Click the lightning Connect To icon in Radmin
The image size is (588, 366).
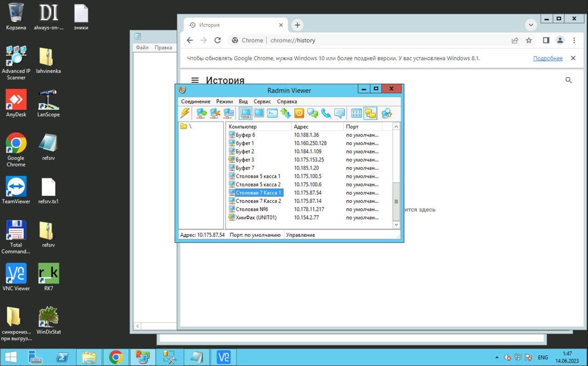click(x=185, y=113)
